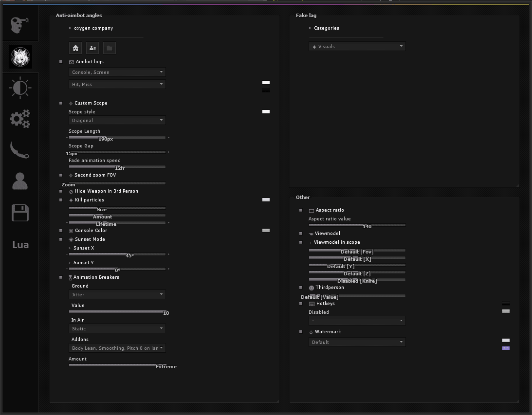Open the Scope style Diagonal dropdown
The height and width of the screenshot is (415, 532).
tap(117, 120)
